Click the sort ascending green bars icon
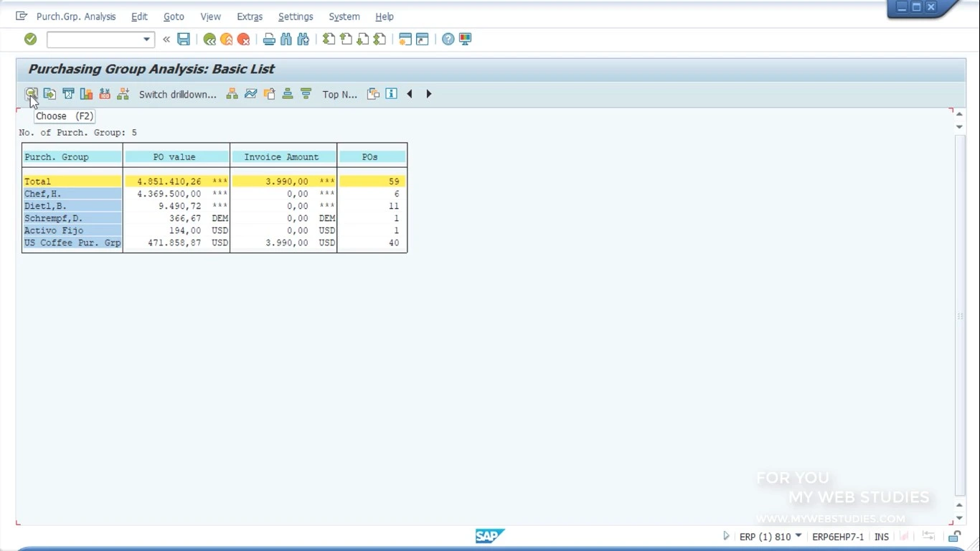The width and height of the screenshot is (980, 551). [288, 94]
